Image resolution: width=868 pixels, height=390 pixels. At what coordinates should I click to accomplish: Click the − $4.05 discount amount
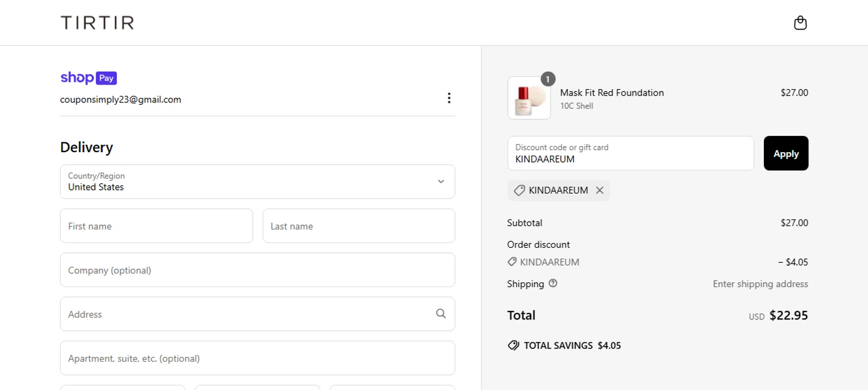[793, 262]
